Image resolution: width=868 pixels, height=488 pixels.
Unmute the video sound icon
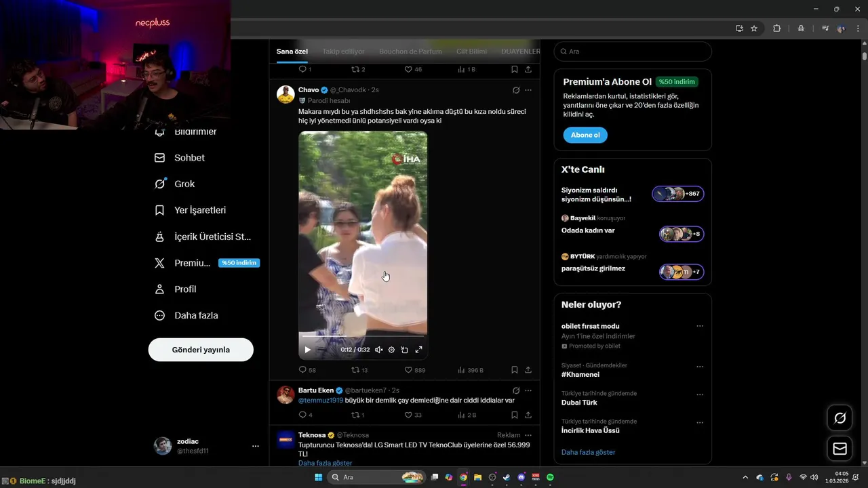pos(379,350)
